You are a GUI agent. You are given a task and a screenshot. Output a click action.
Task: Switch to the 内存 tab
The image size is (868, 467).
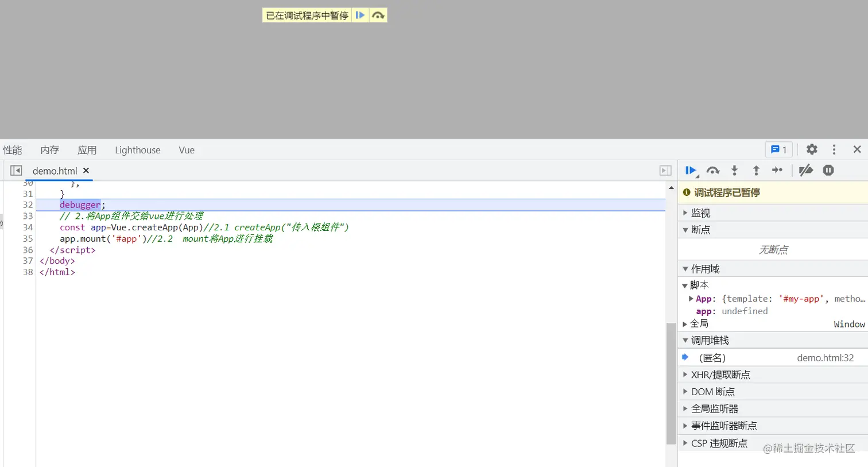pyautogui.click(x=50, y=150)
